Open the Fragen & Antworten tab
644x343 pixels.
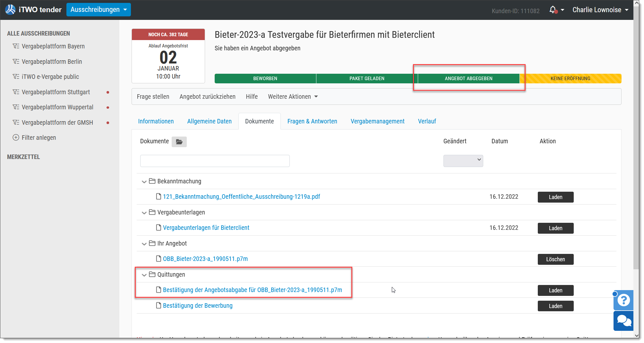tap(312, 121)
